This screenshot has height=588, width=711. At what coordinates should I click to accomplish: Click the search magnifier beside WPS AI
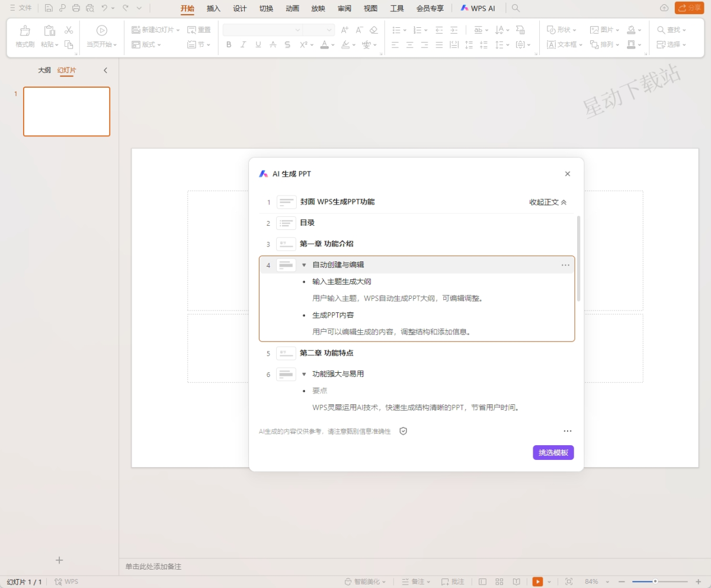[516, 8]
